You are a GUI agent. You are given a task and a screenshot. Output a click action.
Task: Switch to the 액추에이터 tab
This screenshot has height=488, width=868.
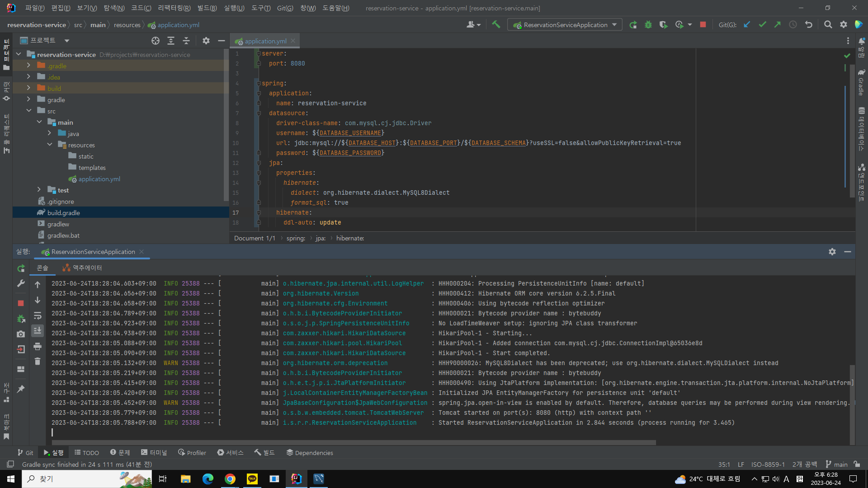click(x=82, y=268)
